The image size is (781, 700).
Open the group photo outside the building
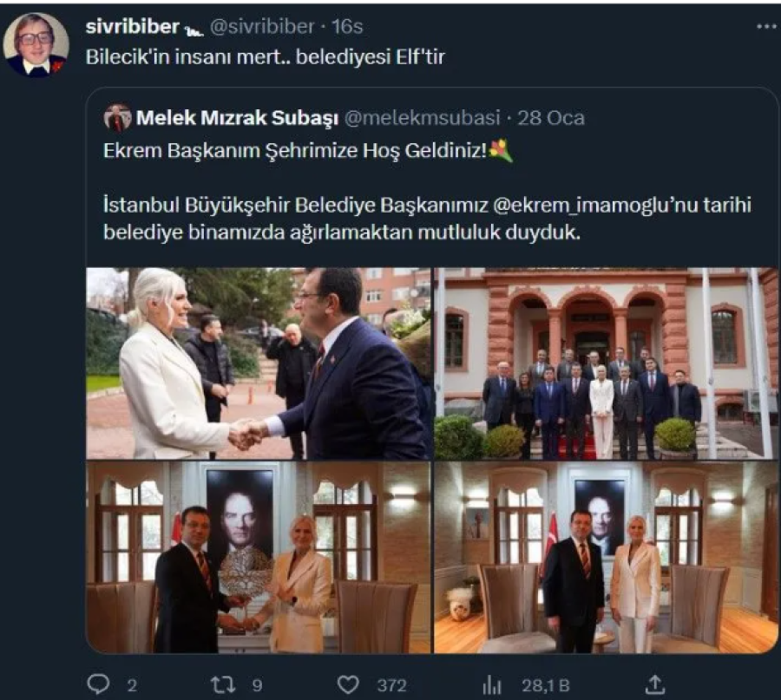point(606,363)
